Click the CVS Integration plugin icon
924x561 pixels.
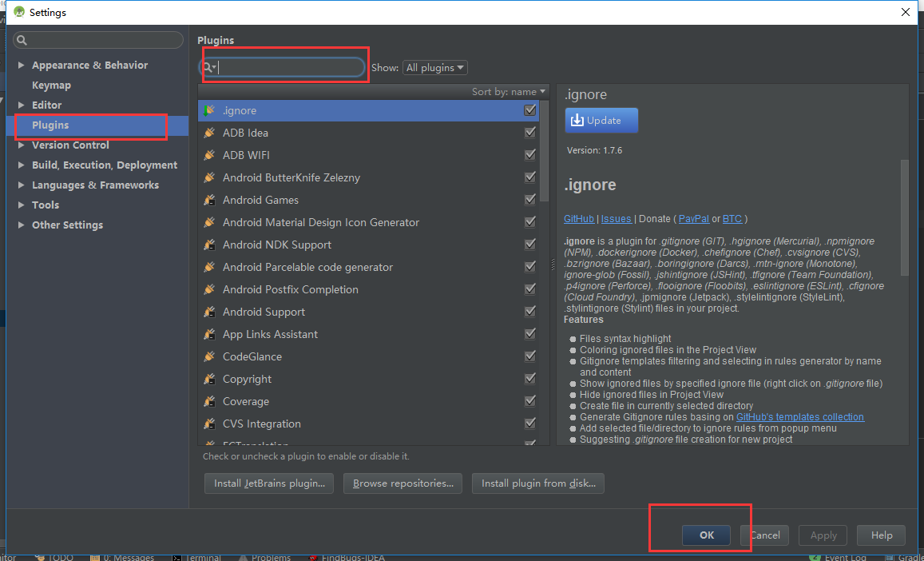pyautogui.click(x=208, y=424)
